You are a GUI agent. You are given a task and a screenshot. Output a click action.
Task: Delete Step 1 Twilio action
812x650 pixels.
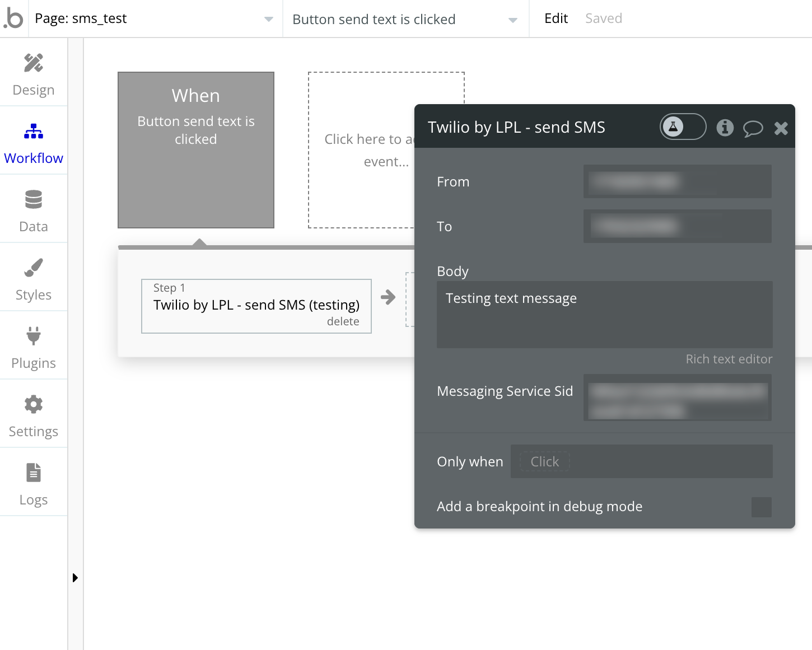[343, 321]
